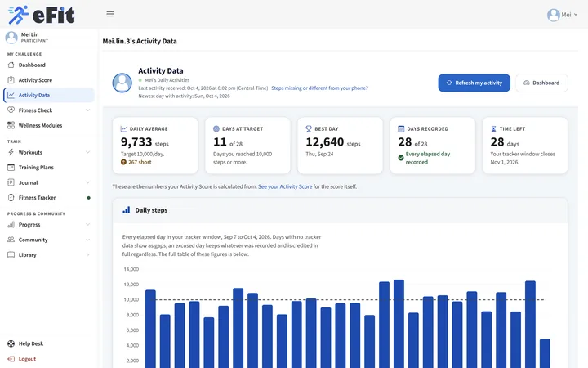
Task: Click the Logout exit icon
Action: pyautogui.click(x=11, y=359)
